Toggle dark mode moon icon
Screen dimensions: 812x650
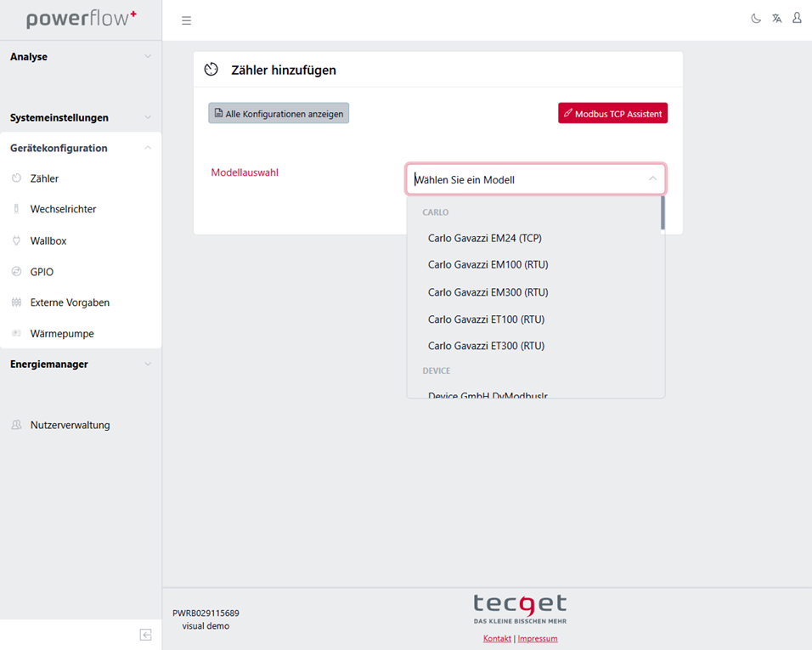pyautogui.click(x=756, y=19)
